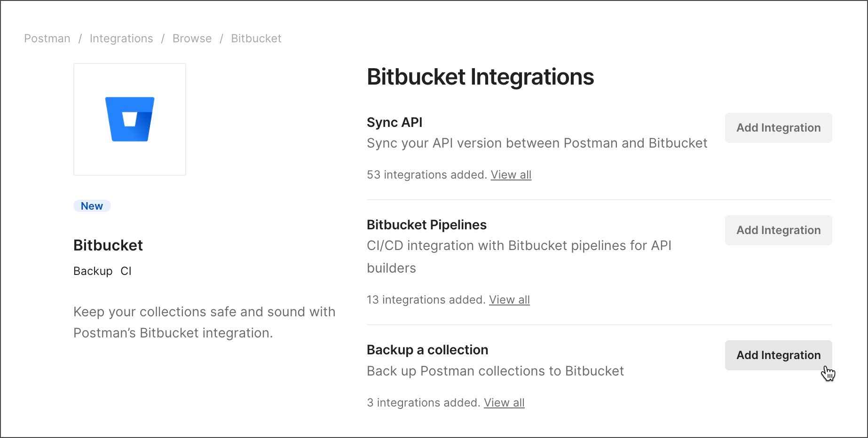View all Bitbucket Pipelines integrations
This screenshot has width=868, height=438.
tap(509, 299)
